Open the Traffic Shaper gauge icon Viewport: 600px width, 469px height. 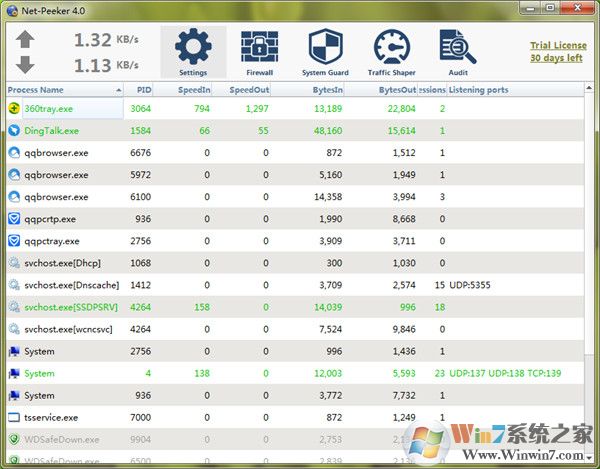tap(391, 48)
